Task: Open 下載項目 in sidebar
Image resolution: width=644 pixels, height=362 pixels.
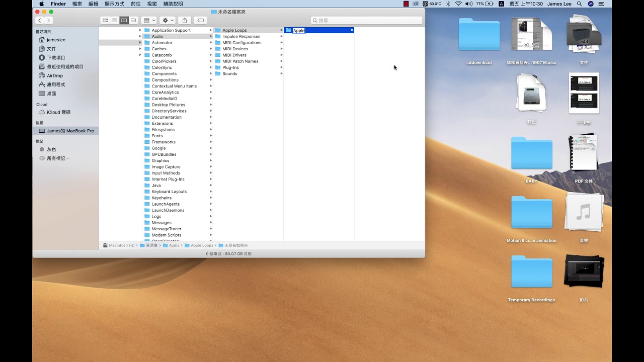Action: pyautogui.click(x=65, y=58)
